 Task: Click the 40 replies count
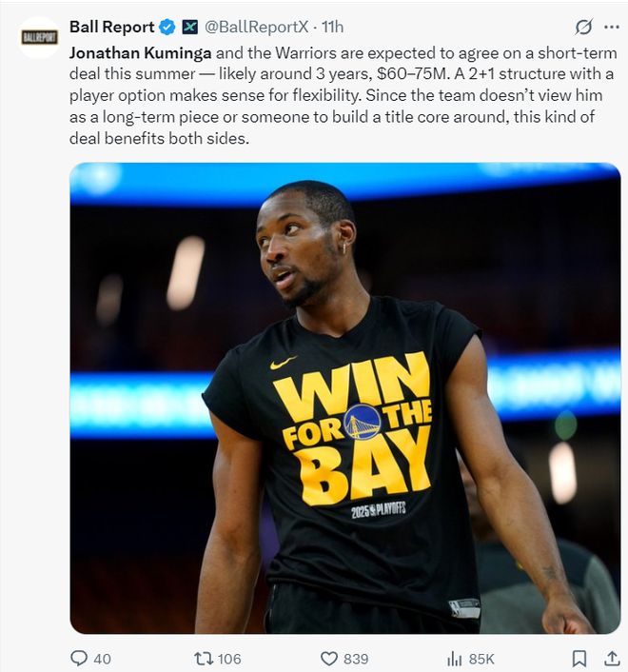click(x=103, y=658)
